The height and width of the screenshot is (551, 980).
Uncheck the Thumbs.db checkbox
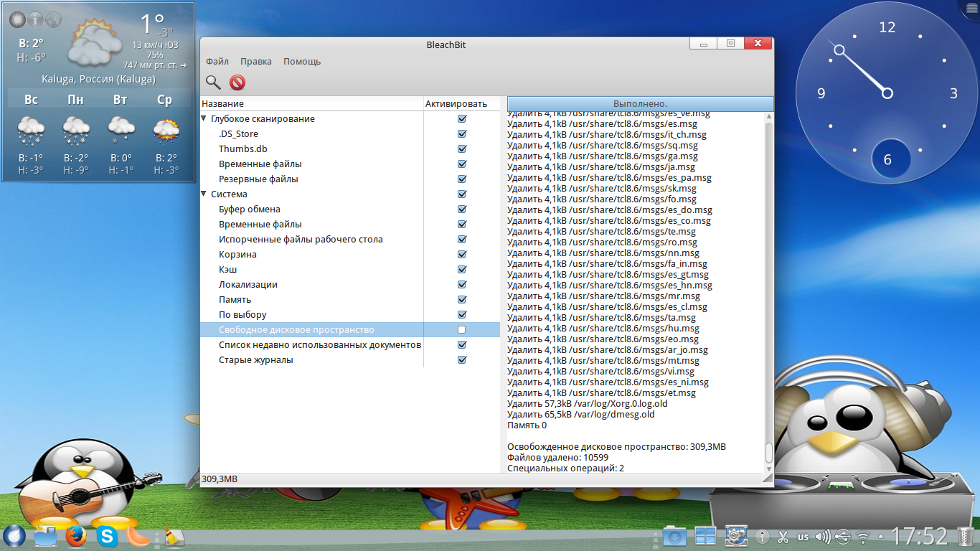coord(461,149)
